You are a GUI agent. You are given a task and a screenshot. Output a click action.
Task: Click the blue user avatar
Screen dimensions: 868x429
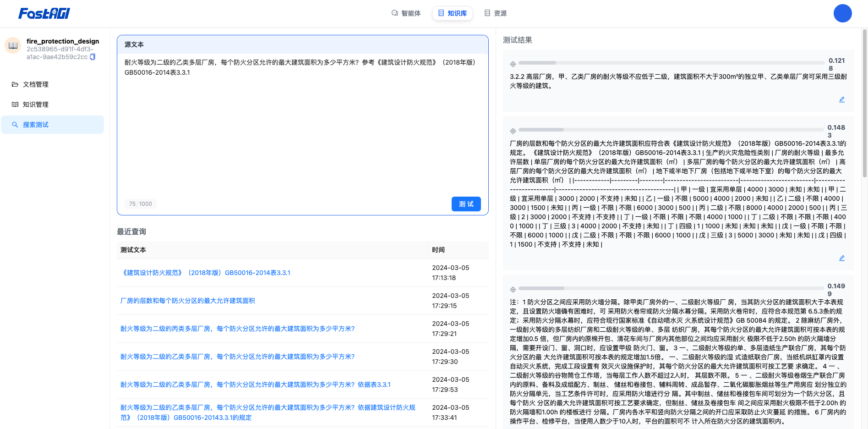pos(842,13)
